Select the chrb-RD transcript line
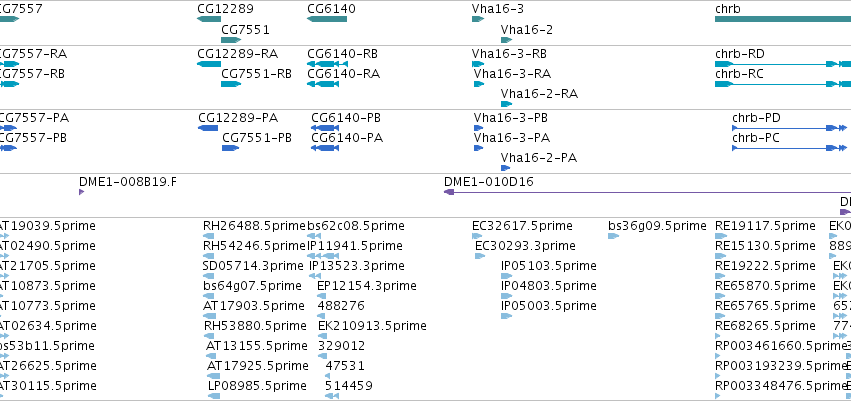 point(783,64)
